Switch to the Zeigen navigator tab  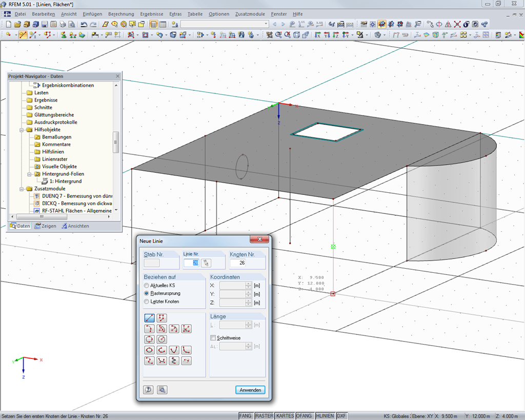[45, 226]
